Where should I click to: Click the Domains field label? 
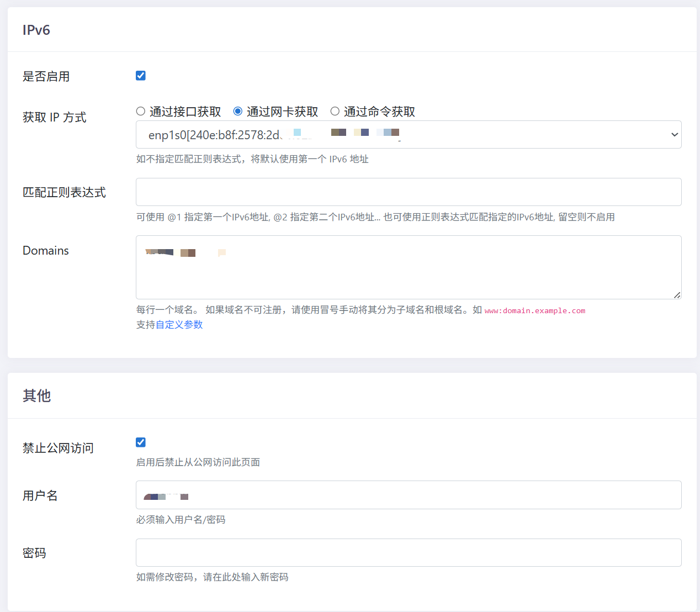pos(46,251)
